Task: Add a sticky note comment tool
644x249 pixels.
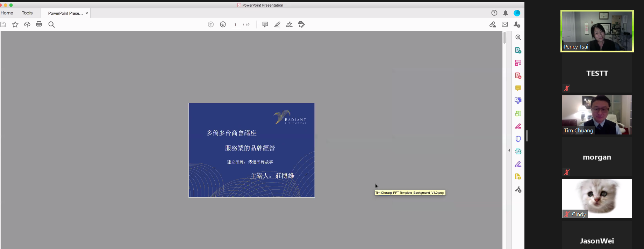Action: point(265,24)
